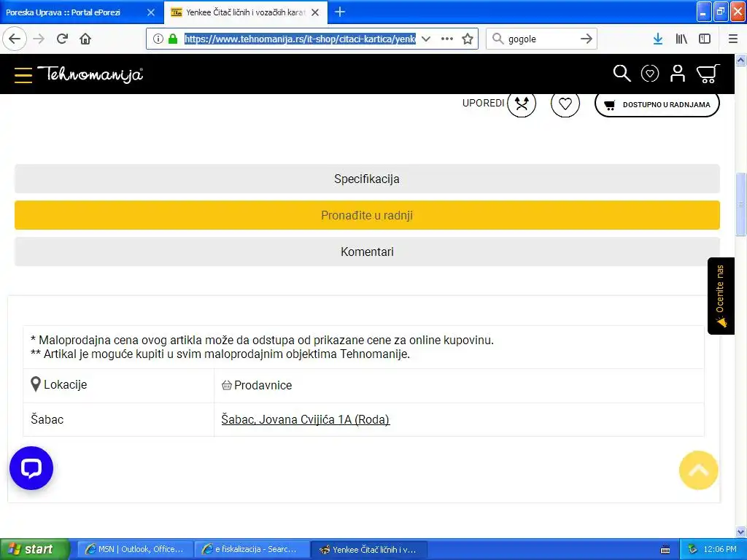Go back with browser back arrow
747x560 pixels.
coord(15,39)
